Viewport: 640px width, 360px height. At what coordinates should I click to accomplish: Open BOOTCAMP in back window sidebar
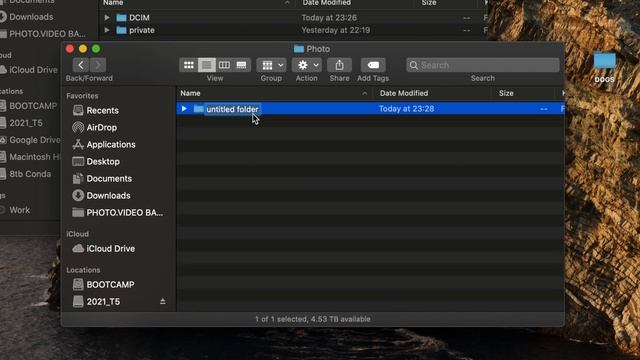pyautogui.click(x=33, y=106)
